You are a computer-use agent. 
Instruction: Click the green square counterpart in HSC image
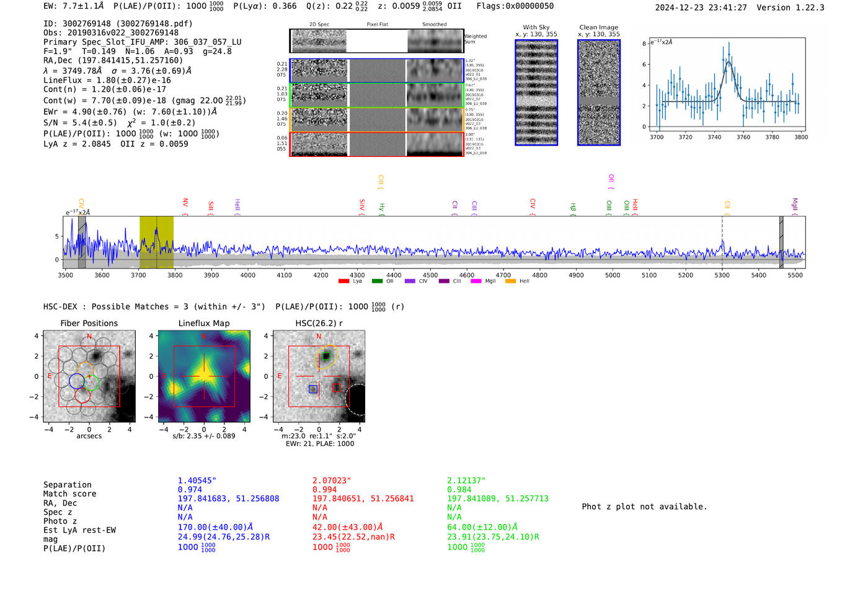(326, 356)
